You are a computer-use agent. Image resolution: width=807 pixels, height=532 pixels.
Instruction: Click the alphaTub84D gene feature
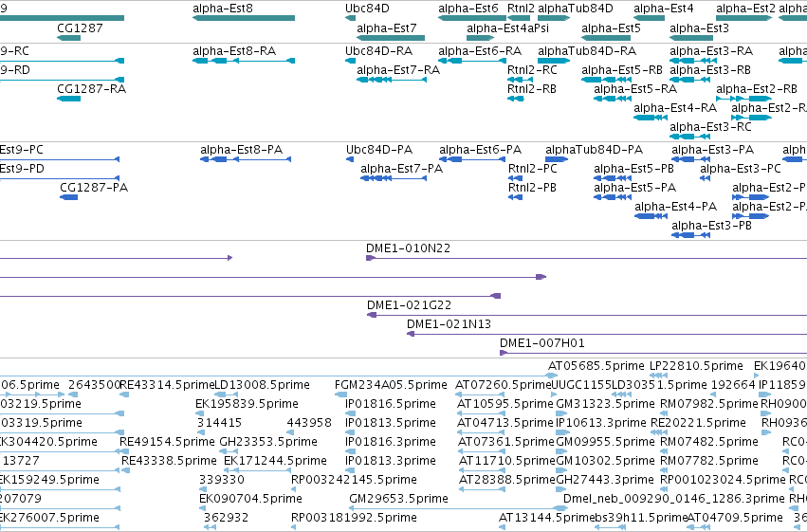[x=554, y=18]
